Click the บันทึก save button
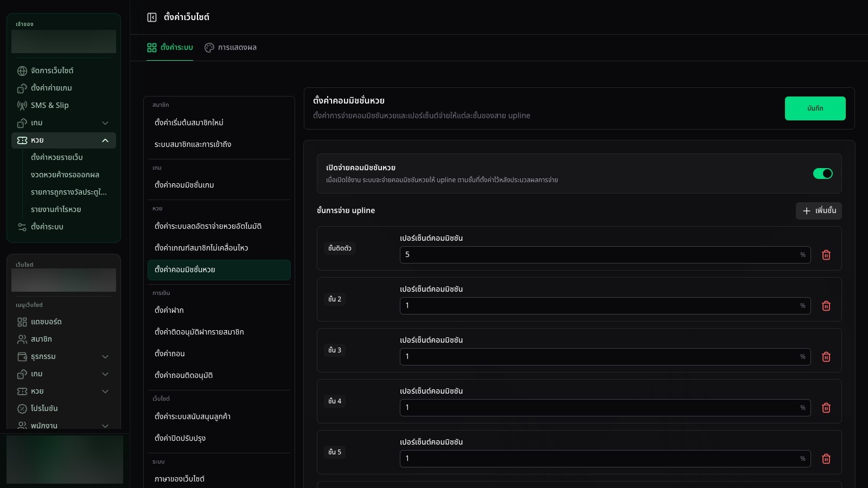 pyautogui.click(x=815, y=108)
